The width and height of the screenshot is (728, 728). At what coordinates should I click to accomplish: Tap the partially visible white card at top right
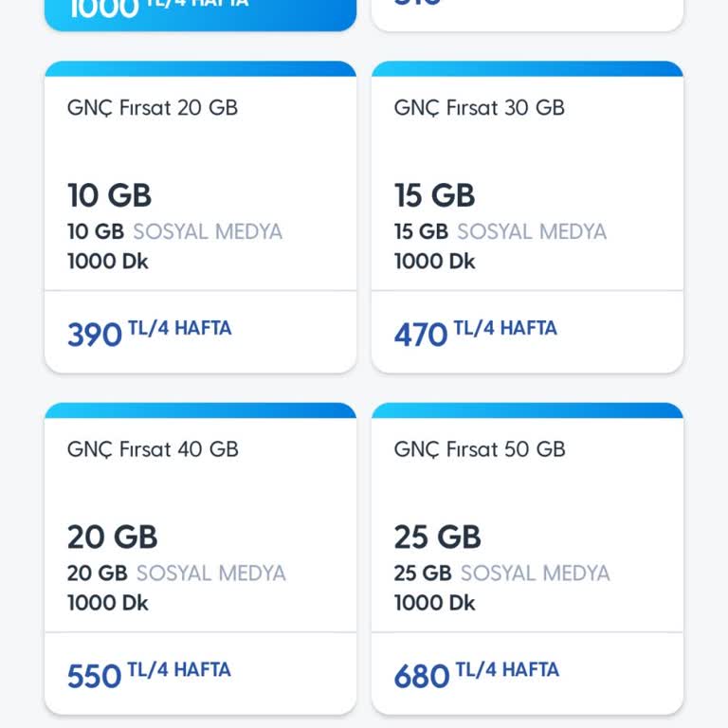click(527, 11)
